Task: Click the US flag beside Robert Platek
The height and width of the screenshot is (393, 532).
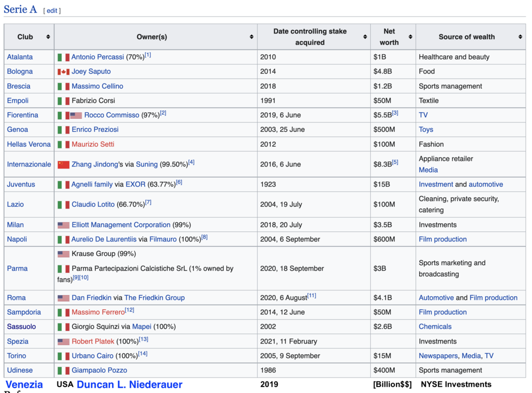Action: (63, 342)
